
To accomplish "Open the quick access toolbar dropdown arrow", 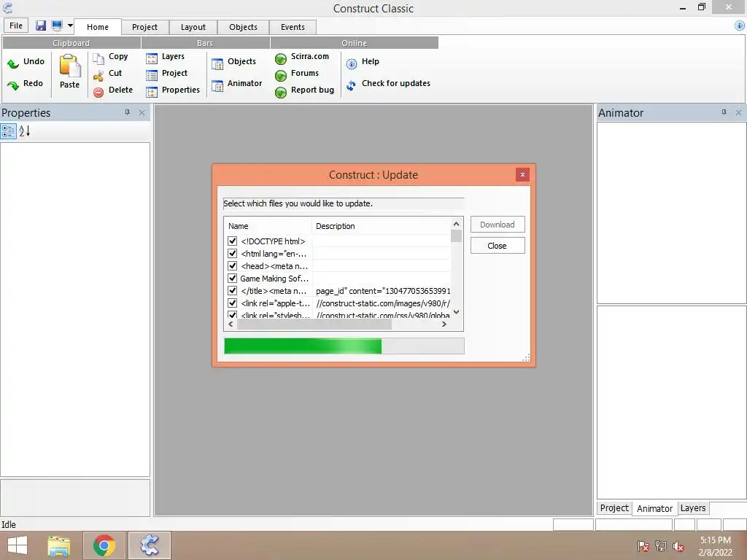I will point(70,26).
